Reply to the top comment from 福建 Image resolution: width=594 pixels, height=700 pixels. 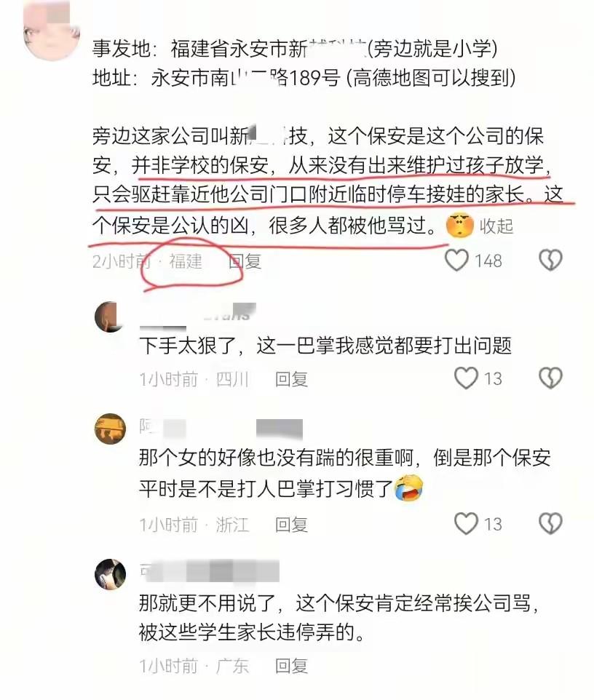click(245, 261)
